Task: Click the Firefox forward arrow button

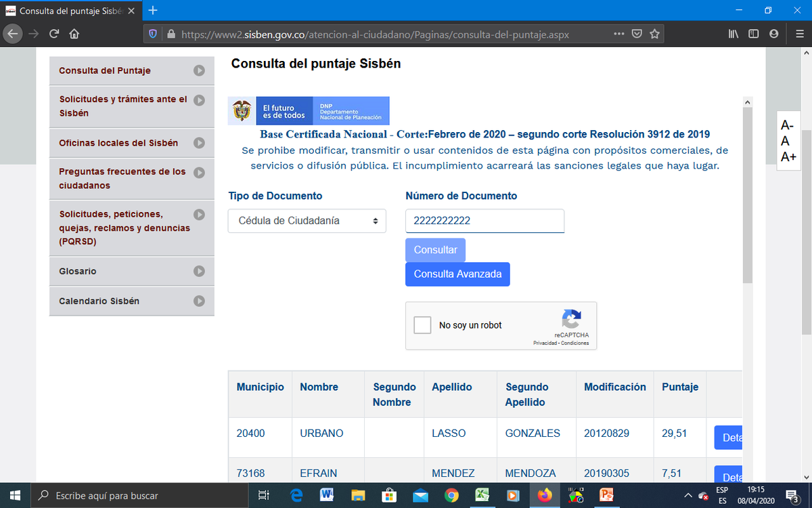Action: (x=34, y=34)
